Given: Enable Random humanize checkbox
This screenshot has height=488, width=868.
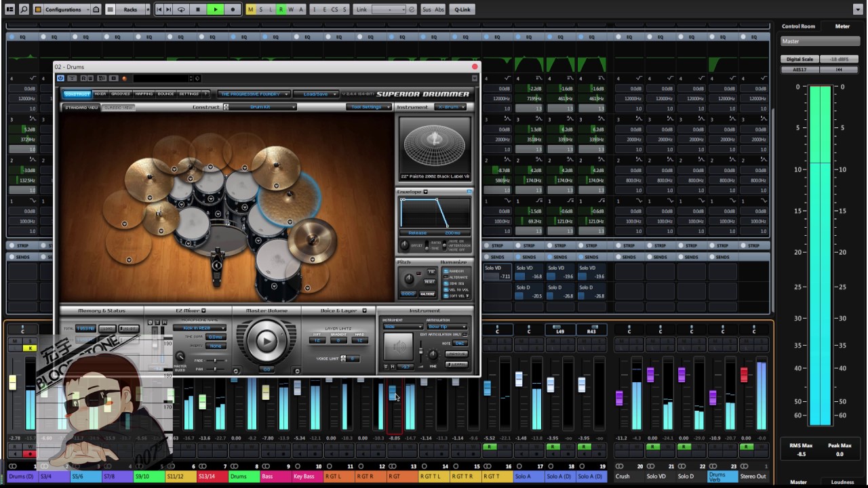Looking at the screenshot, I should pos(446,271).
